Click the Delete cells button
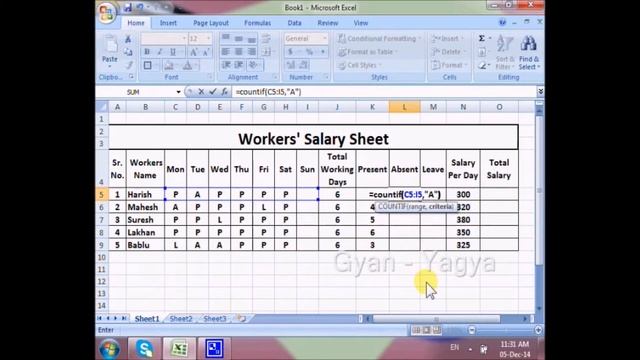 [x=448, y=52]
